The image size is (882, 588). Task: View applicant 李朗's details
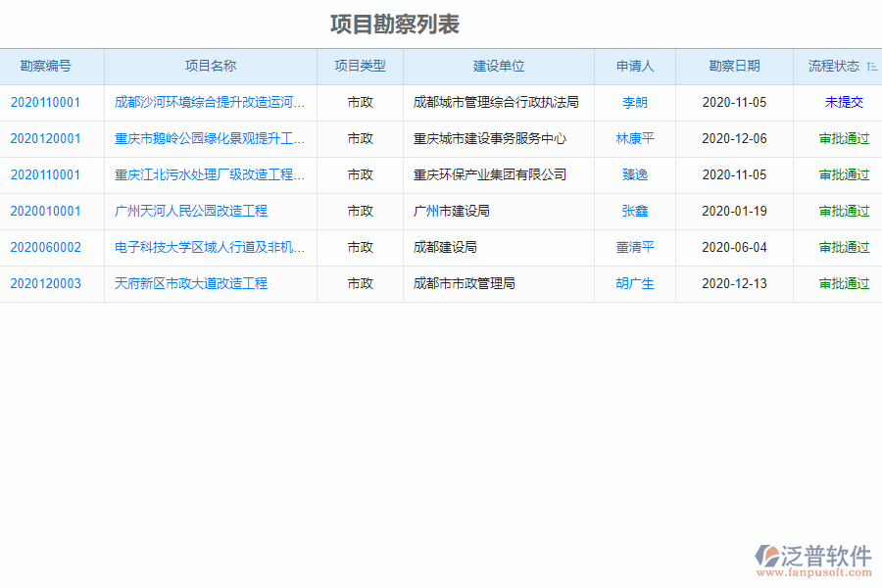click(x=634, y=102)
